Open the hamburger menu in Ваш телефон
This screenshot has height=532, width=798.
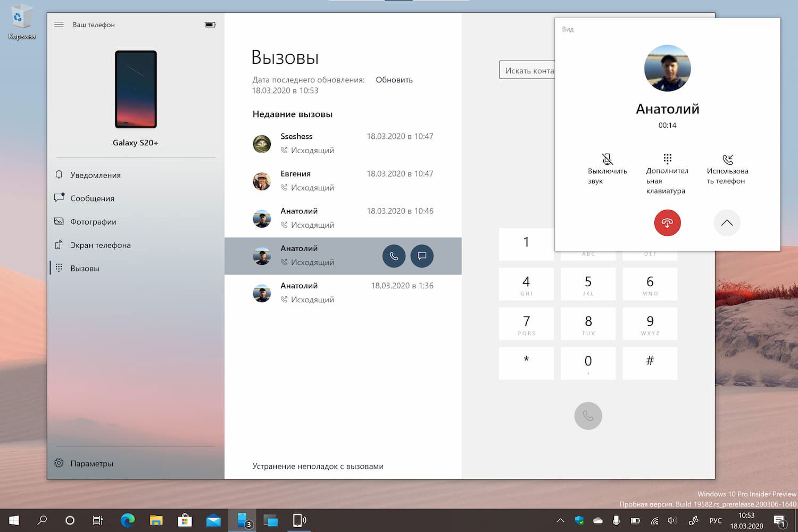(x=59, y=24)
